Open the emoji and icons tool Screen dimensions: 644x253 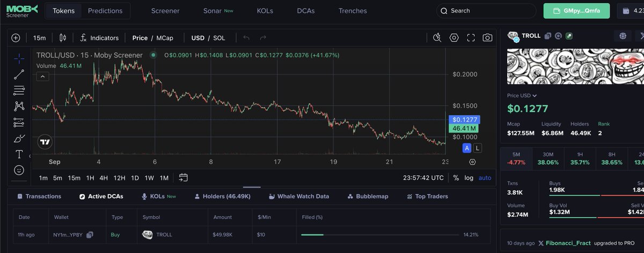click(x=19, y=170)
